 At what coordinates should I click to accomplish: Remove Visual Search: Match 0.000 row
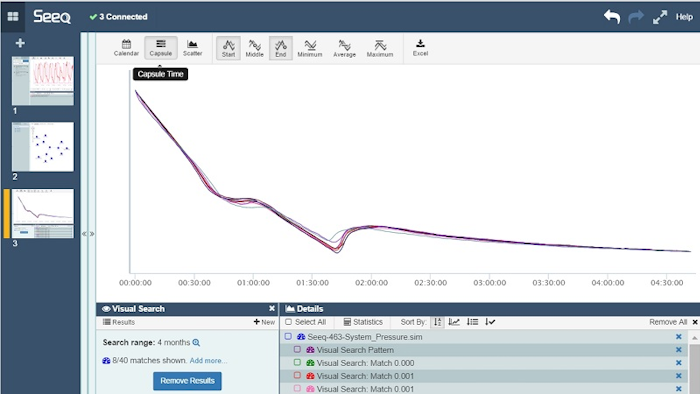pyautogui.click(x=679, y=363)
